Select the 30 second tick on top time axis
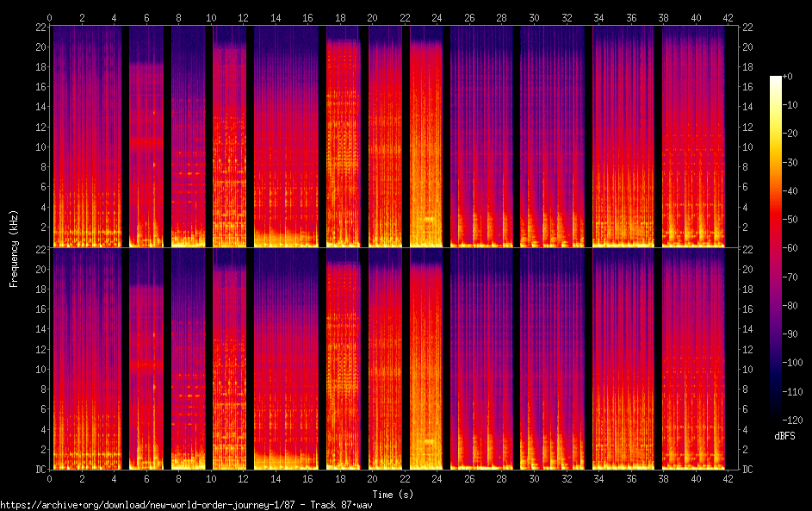The height and width of the screenshot is (511, 812). click(533, 17)
